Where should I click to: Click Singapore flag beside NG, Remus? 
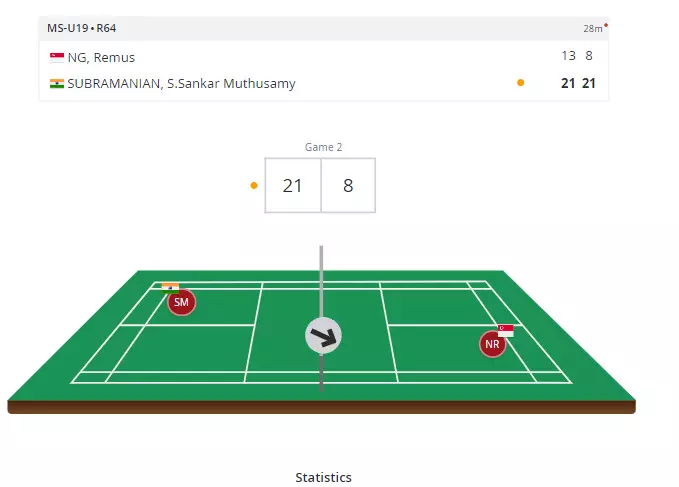point(57,57)
